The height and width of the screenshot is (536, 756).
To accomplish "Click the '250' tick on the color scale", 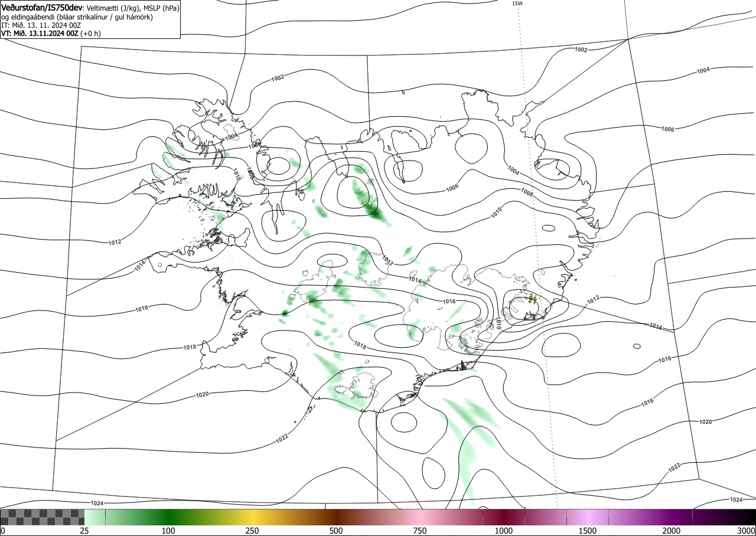I will click(252, 531).
